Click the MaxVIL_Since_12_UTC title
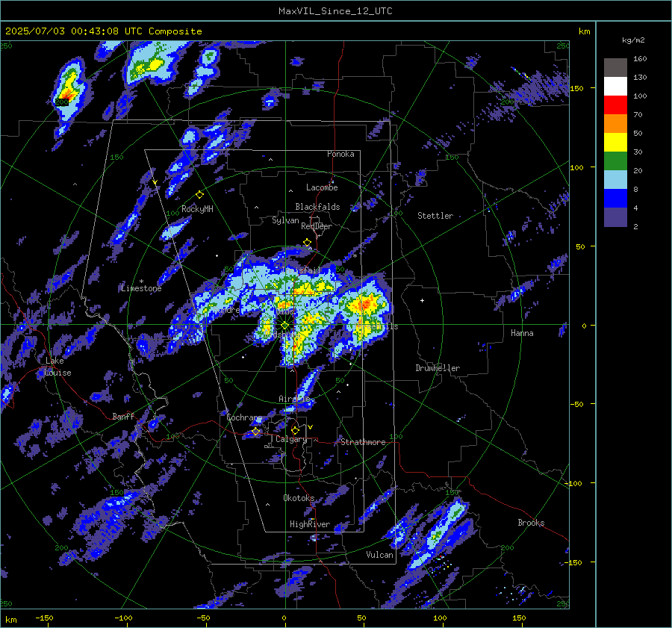This screenshot has width=672, height=628. (x=335, y=11)
